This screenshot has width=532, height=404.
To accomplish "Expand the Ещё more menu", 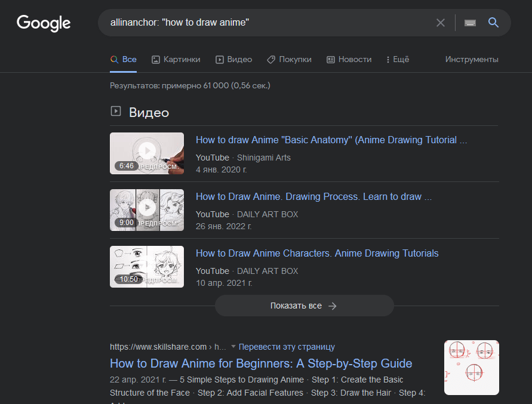I will point(398,60).
